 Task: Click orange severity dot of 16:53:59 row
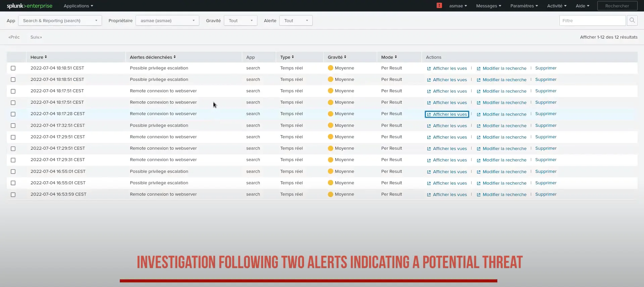click(331, 194)
